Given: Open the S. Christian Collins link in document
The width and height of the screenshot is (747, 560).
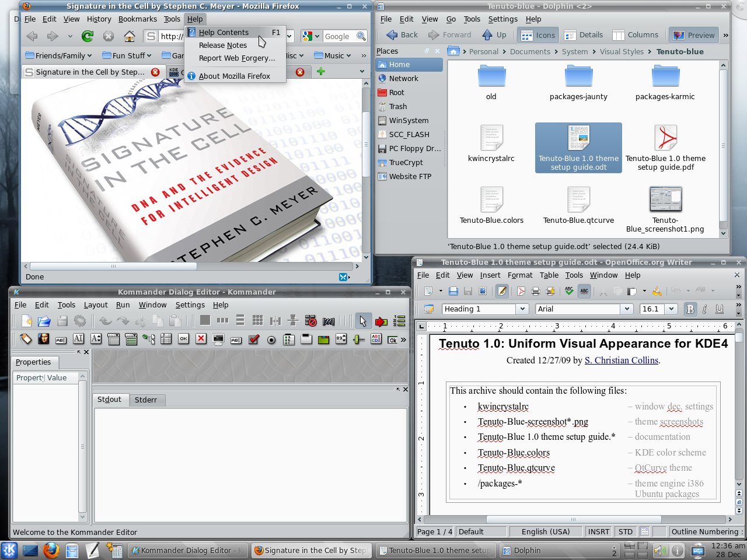Looking at the screenshot, I should coord(622,360).
